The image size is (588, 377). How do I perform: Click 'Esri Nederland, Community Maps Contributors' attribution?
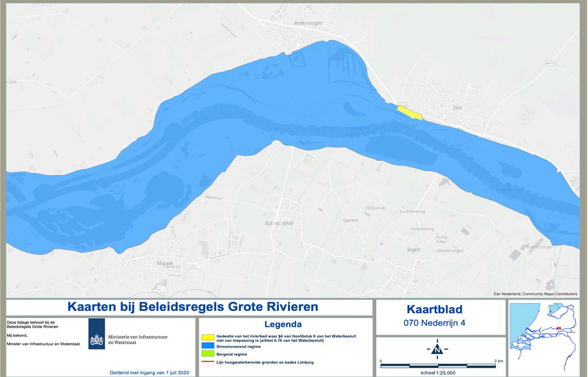point(535,293)
